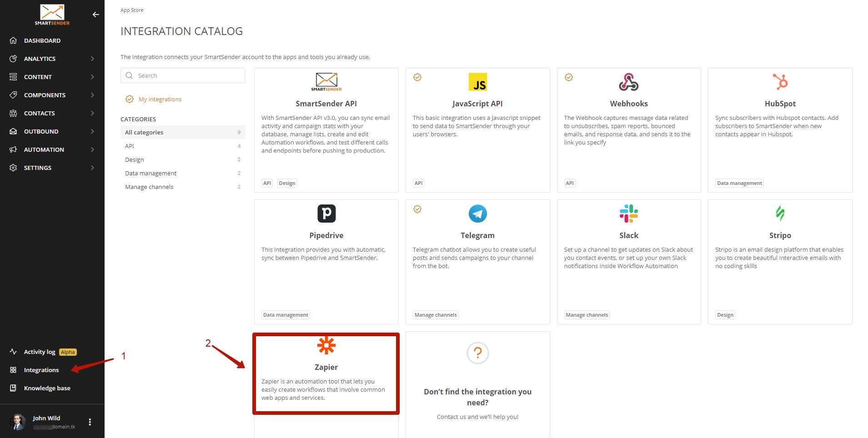The width and height of the screenshot is (868, 438).
Task: Open Dashboard from the sidebar
Action: 42,40
